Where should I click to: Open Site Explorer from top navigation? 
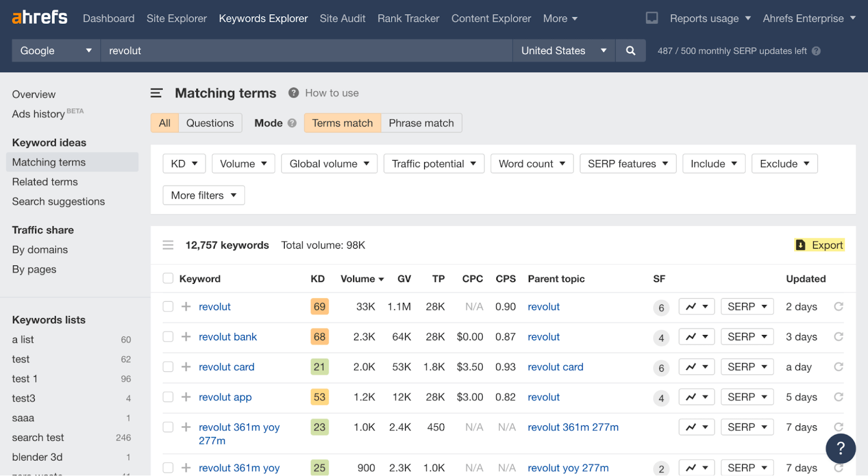click(176, 18)
